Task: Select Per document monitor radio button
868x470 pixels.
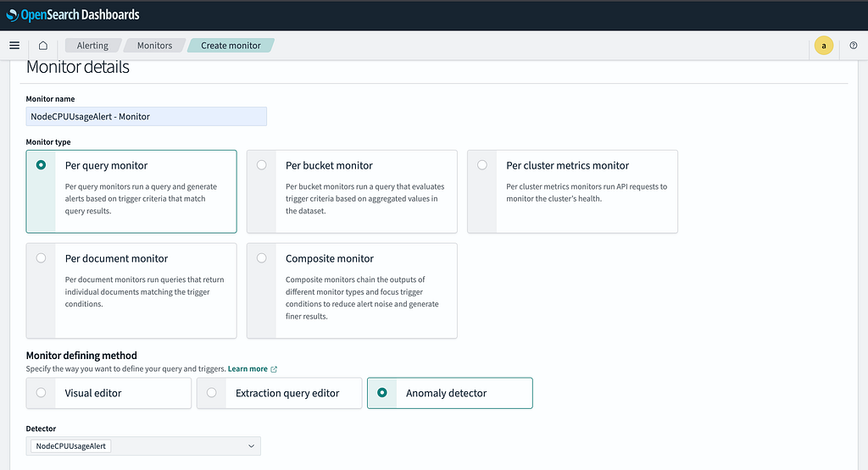Action: coord(41,257)
